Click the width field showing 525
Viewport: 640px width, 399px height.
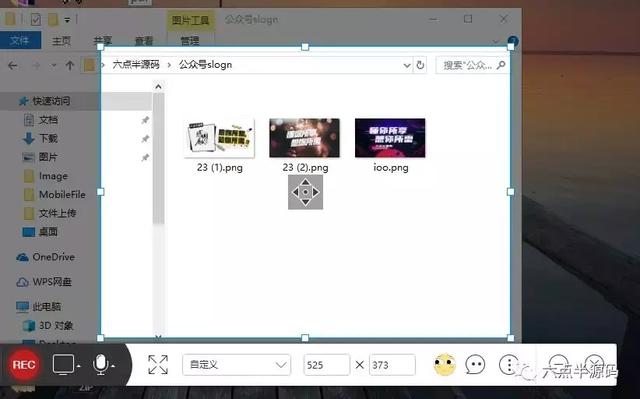coord(327,365)
